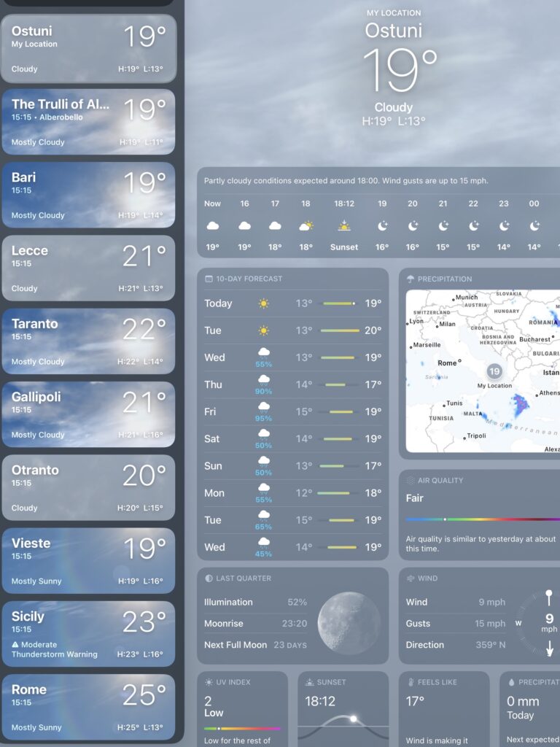Click the sunset icon at 18:12
The height and width of the screenshot is (747, 560).
click(x=344, y=225)
